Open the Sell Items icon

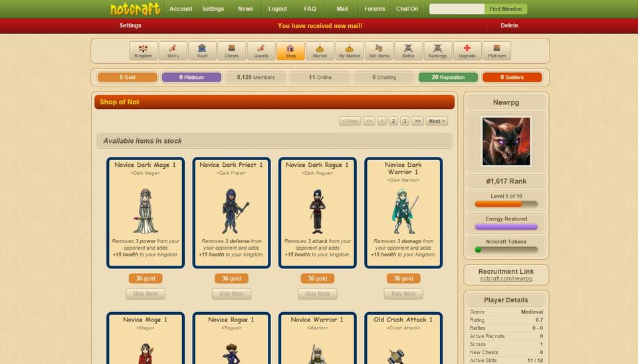pyautogui.click(x=379, y=51)
